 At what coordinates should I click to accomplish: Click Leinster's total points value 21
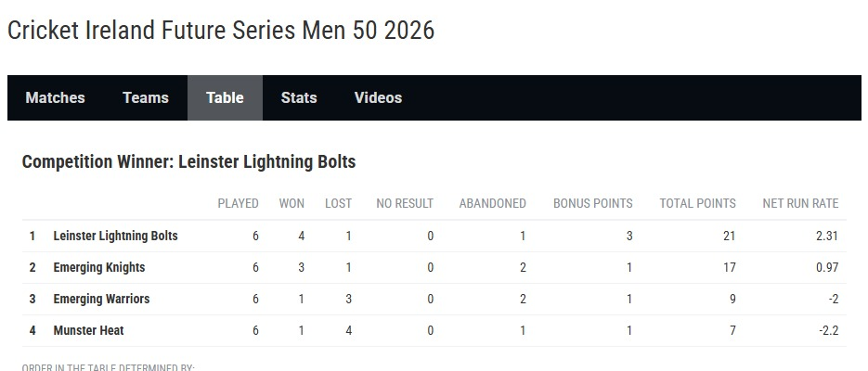pyautogui.click(x=729, y=237)
